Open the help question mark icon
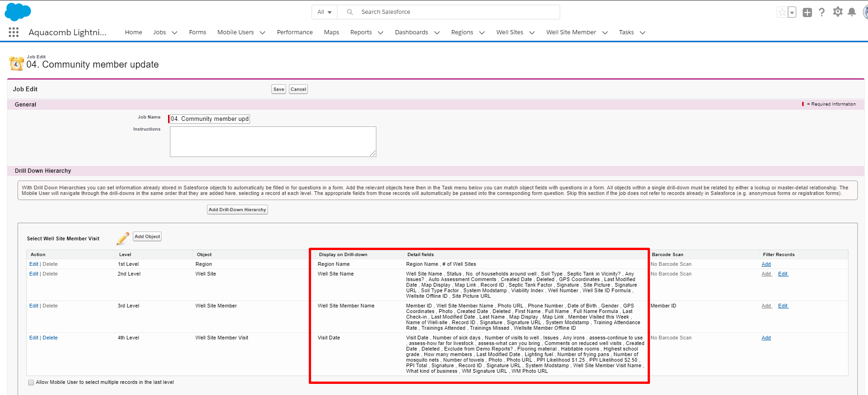The image size is (868, 395). pyautogui.click(x=822, y=12)
